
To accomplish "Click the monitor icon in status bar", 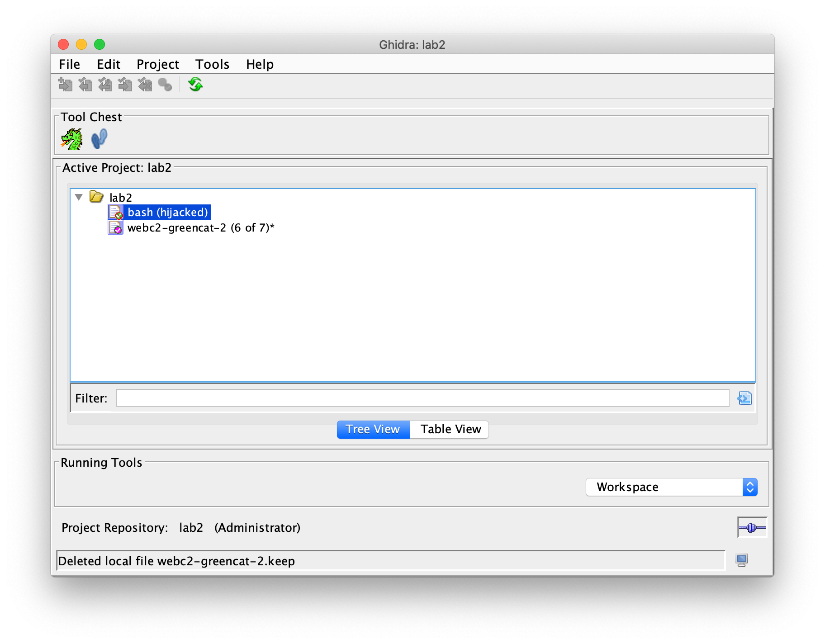I will pyautogui.click(x=742, y=561).
